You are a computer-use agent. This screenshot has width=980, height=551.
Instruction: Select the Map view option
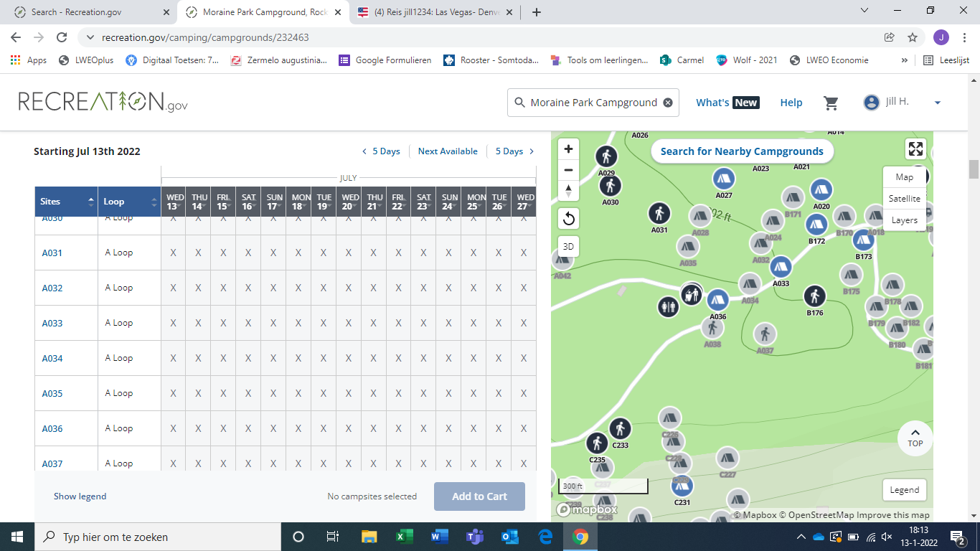(904, 177)
